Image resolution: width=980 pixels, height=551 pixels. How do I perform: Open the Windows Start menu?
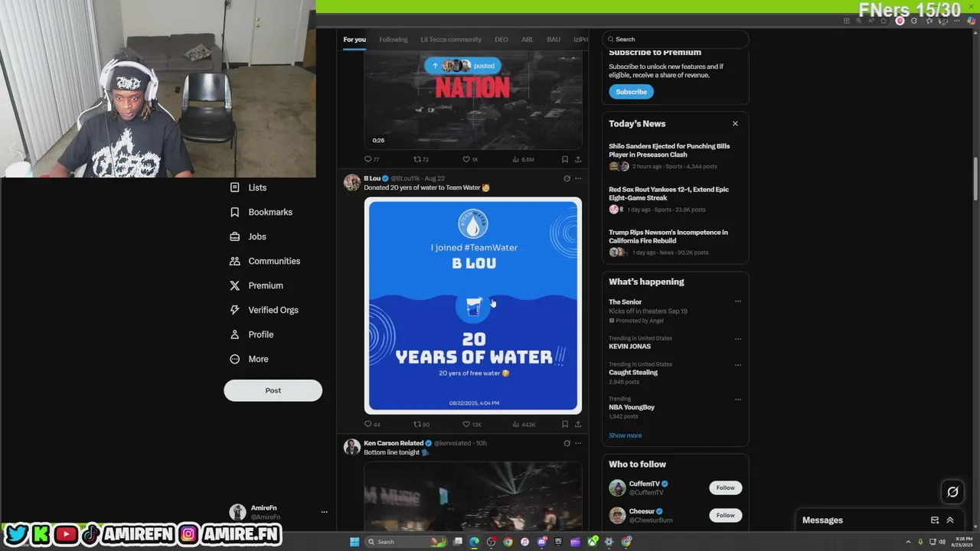354,542
